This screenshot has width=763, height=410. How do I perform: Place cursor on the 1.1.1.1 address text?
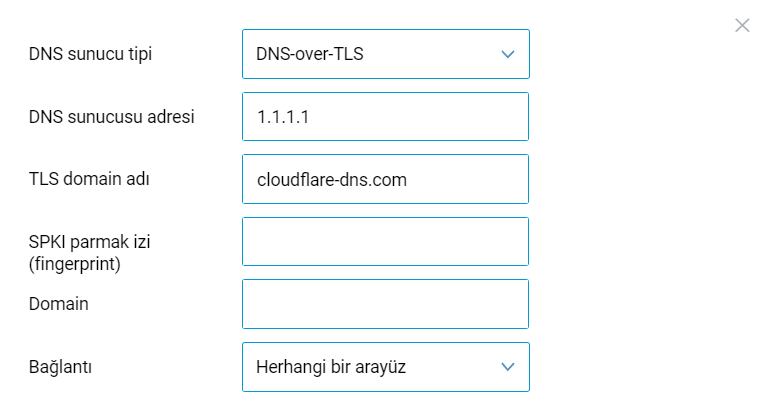click(281, 117)
